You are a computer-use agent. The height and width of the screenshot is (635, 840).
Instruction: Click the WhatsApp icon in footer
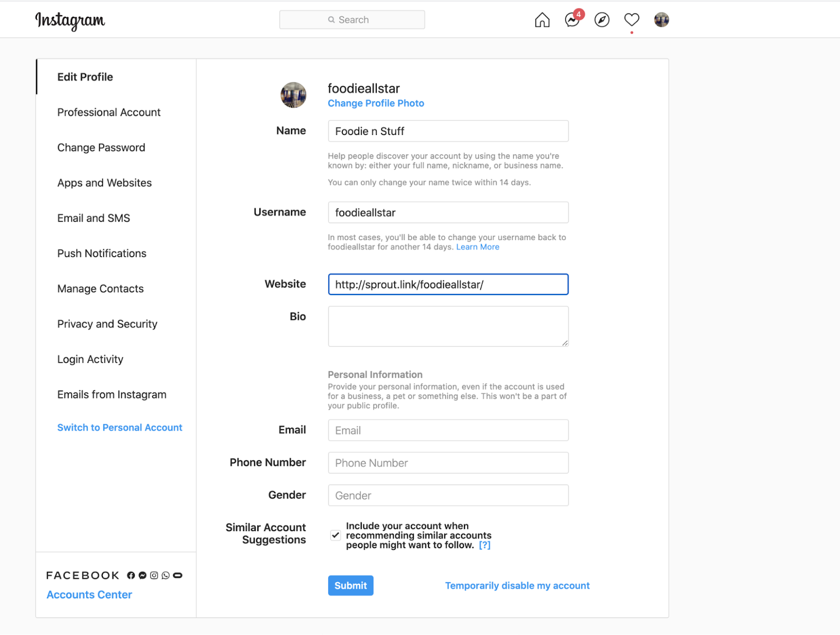click(x=165, y=576)
